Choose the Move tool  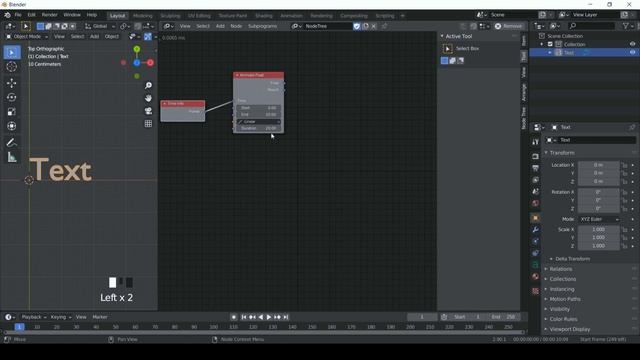tap(12, 83)
